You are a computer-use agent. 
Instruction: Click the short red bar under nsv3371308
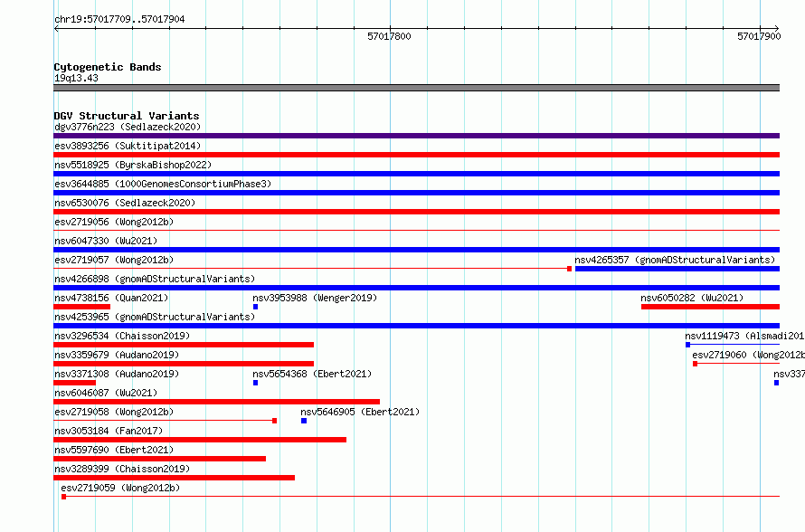pyautogui.click(x=75, y=383)
